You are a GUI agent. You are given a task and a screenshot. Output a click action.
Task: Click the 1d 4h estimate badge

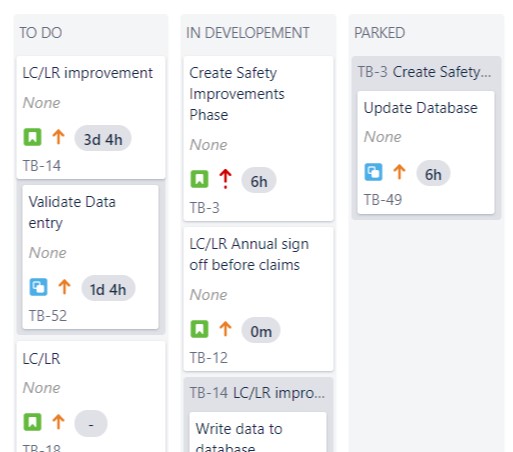(108, 289)
